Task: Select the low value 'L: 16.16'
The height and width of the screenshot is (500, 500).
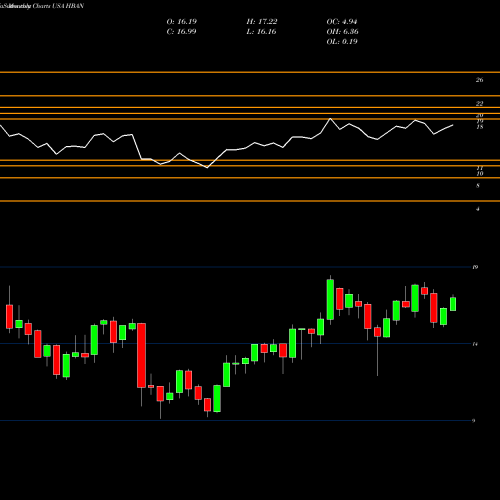Action: click(x=262, y=32)
